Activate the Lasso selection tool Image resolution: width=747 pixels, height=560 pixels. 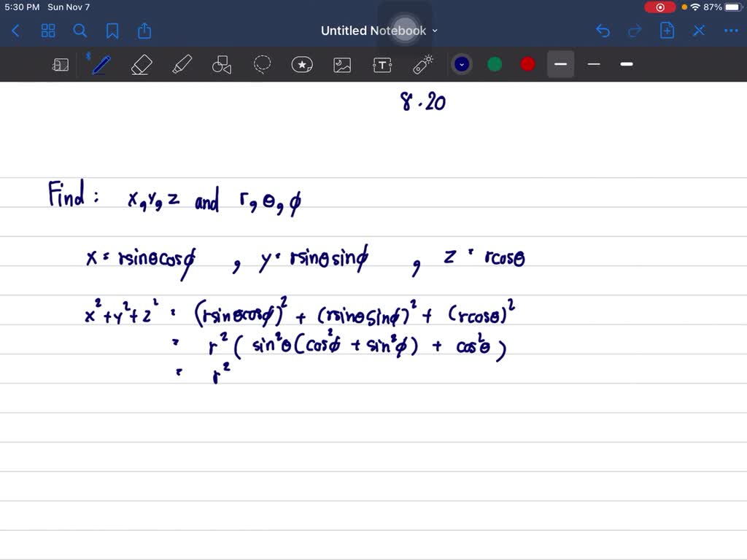[262, 64]
